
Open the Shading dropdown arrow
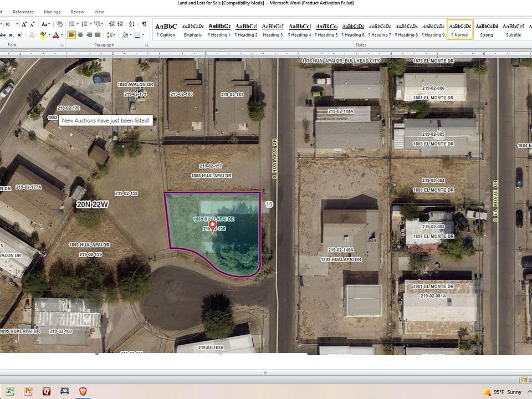(x=131, y=34)
